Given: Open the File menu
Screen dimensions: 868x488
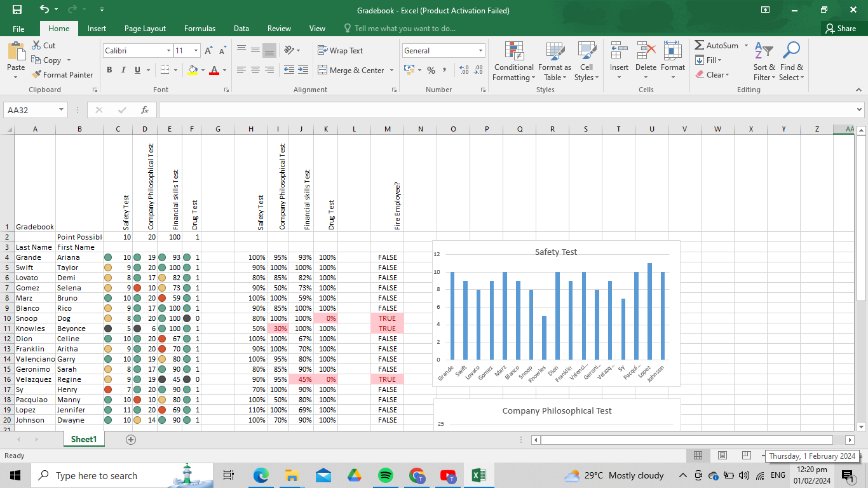Looking at the screenshot, I should coord(18,29).
